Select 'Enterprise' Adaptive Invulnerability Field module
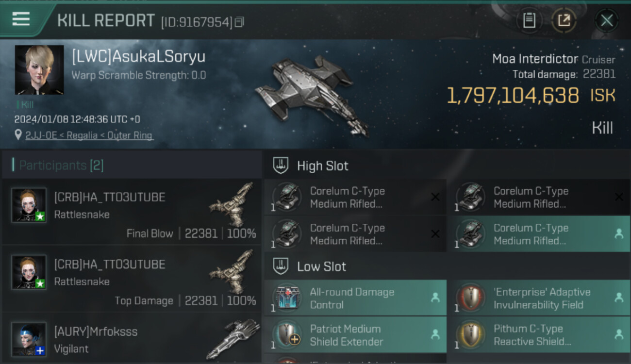The width and height of the screenshot is (631, 364). (x=539, y=298)
